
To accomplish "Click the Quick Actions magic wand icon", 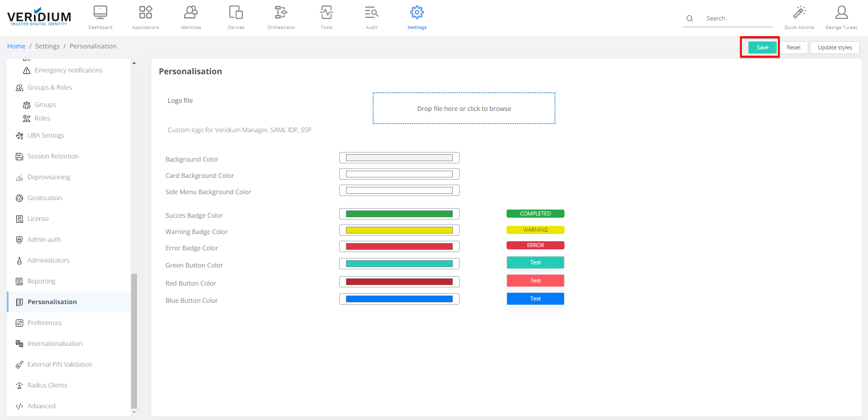I will (799, 13).
